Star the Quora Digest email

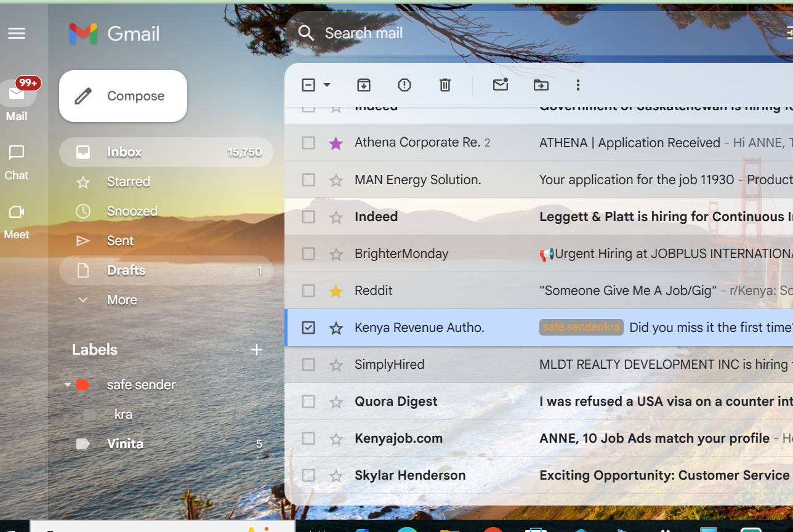336,402
